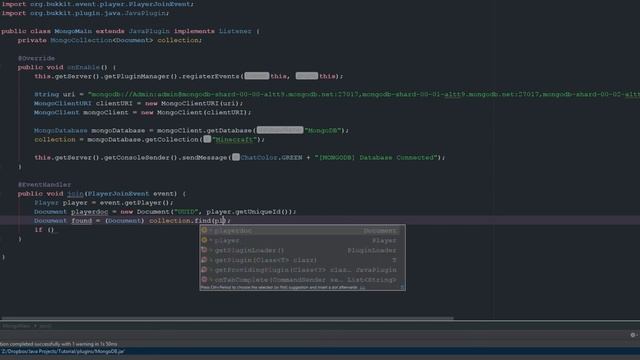
Task: Click the mongodb connection URI string
Action: point(364,94)
